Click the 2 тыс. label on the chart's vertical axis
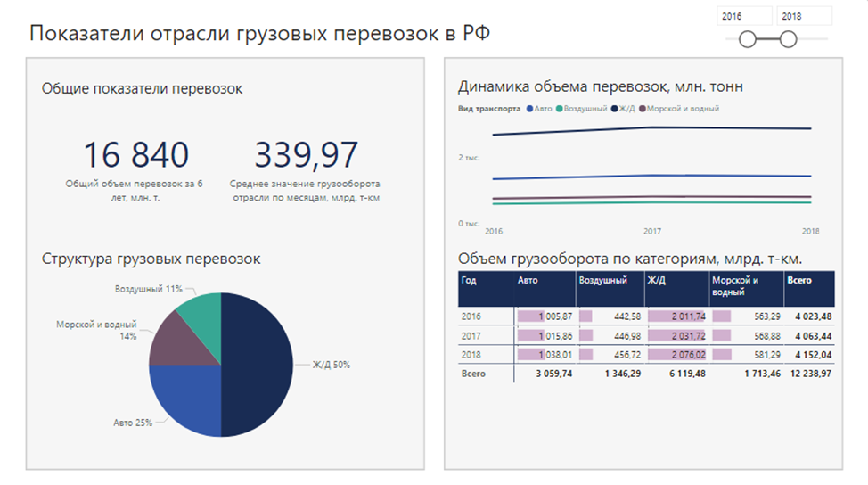868x485 pixels. pyautogui.click(x=469, y=158)
